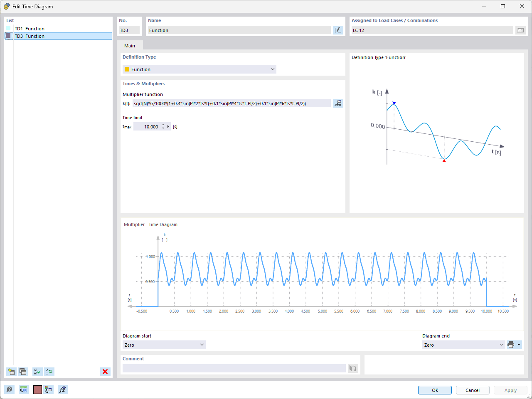The width and height of the screenshot is (532, 399).
Task: Copy the selected time diagram
Action: tap(23, 372)
